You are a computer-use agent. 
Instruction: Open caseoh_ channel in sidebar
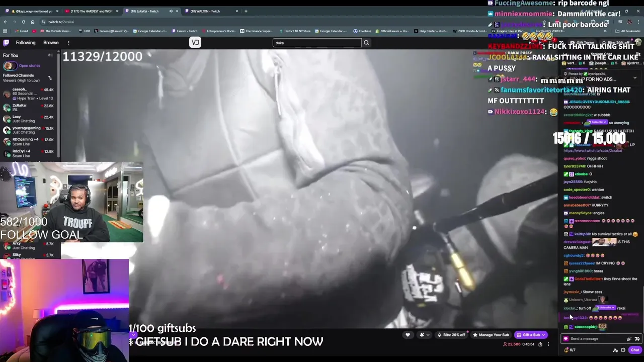pyautogui.click(x=28, y=94)
